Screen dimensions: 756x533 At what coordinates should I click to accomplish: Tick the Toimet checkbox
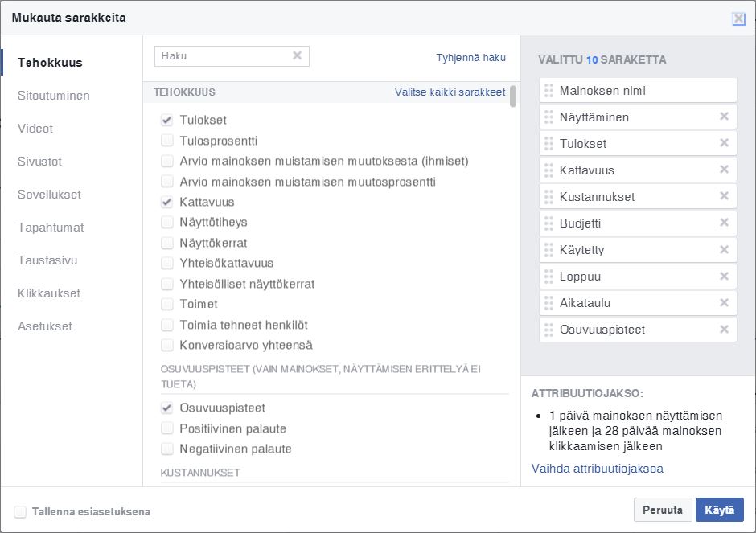[x=166, y=304]
